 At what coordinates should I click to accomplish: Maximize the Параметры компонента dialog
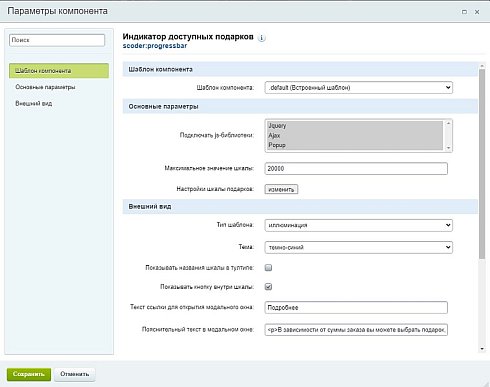[x=464, y=12]
